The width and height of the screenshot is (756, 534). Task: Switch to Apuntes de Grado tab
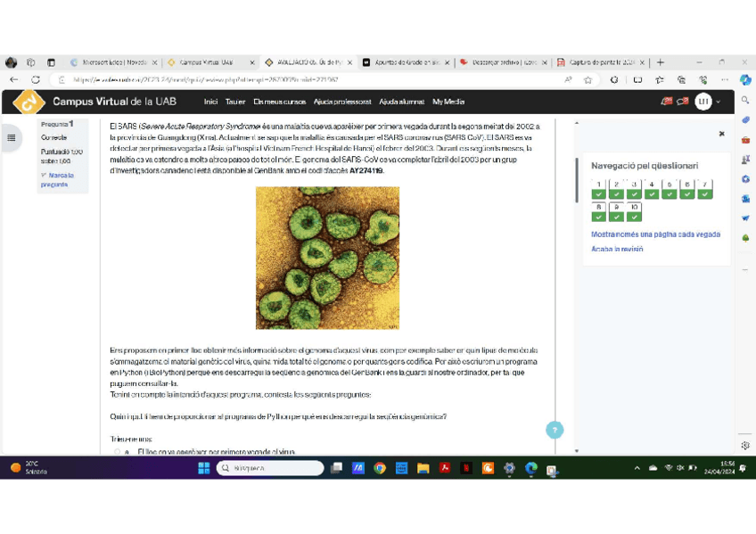(x=406, y=62)
